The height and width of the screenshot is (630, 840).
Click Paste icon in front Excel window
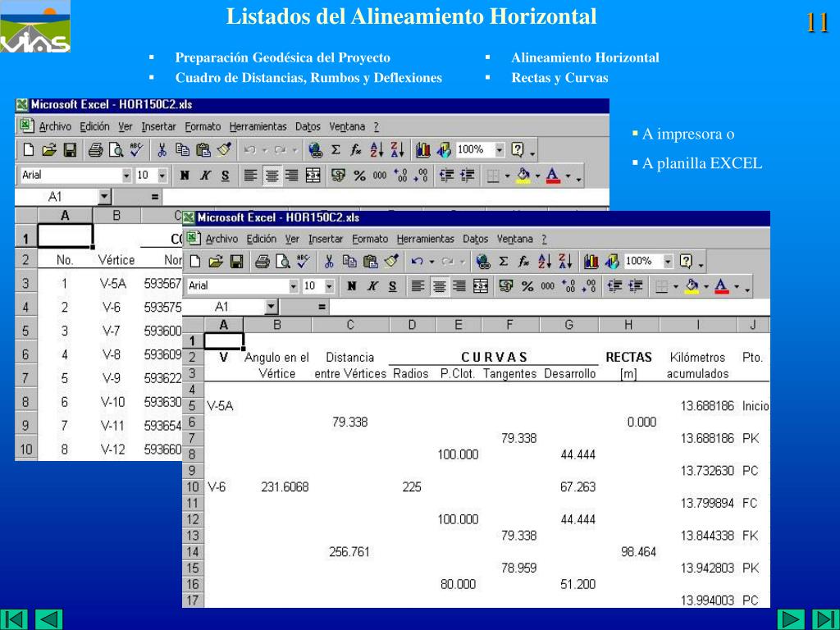pyautogui.click(x=370, y=262)
